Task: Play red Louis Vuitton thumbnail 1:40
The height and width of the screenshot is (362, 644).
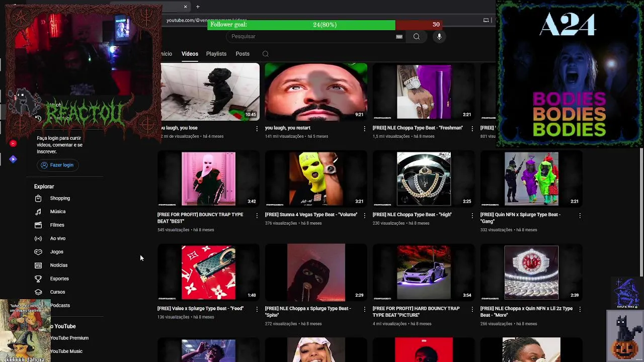Action: coord(208,272)
